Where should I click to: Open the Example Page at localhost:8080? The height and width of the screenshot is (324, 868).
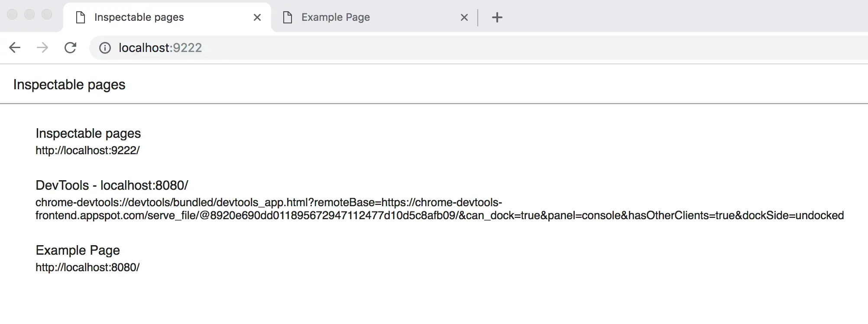(x=78, y=250)
